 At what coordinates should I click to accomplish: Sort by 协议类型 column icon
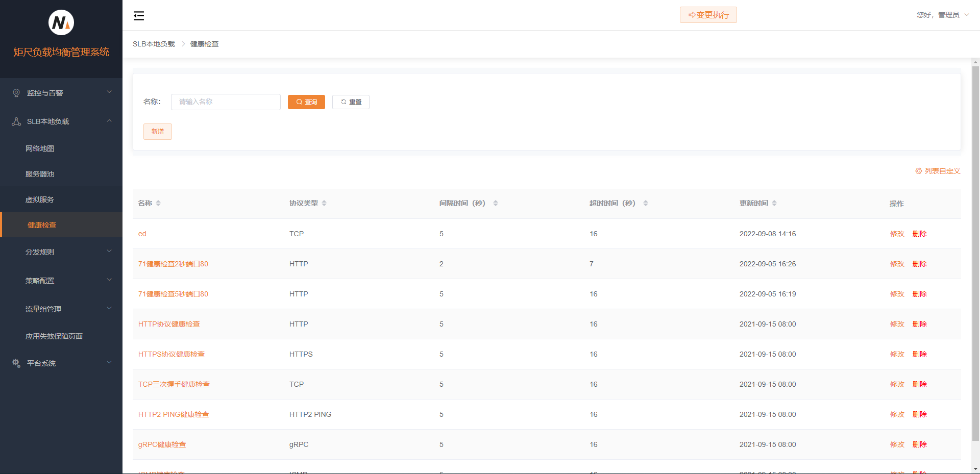(324, 203)
